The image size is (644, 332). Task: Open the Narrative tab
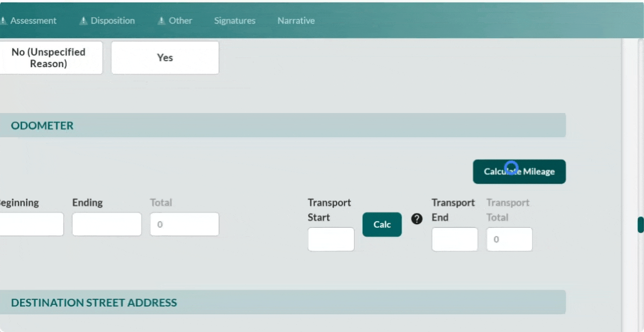pyautogui.click(x=296, y=21)
